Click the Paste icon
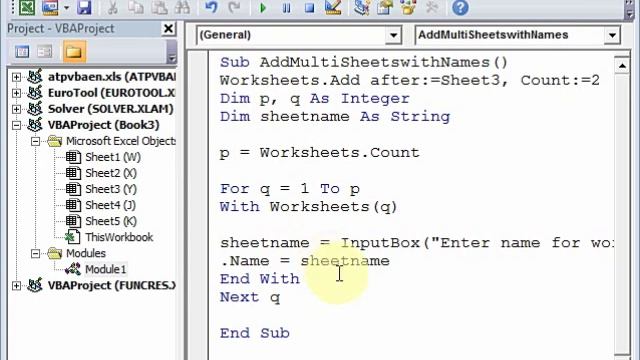The image size is (640, 360). [159, 7]
